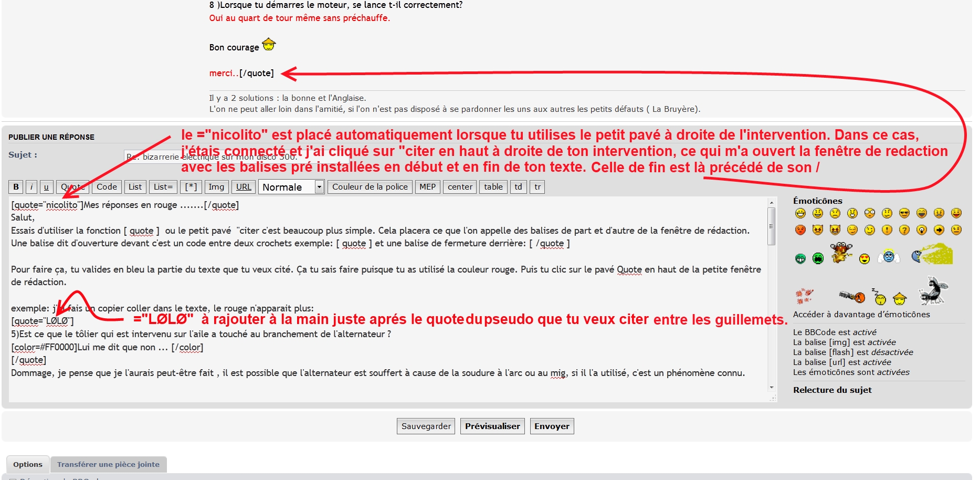The width and height of the screenshot is (980, 480).
Task: Select the Options tab
Action: point(28,464)
